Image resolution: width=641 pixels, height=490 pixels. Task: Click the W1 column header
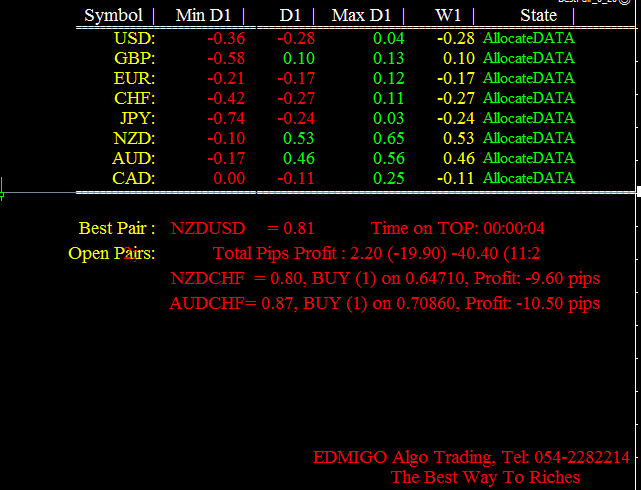(x=448, y=16)
